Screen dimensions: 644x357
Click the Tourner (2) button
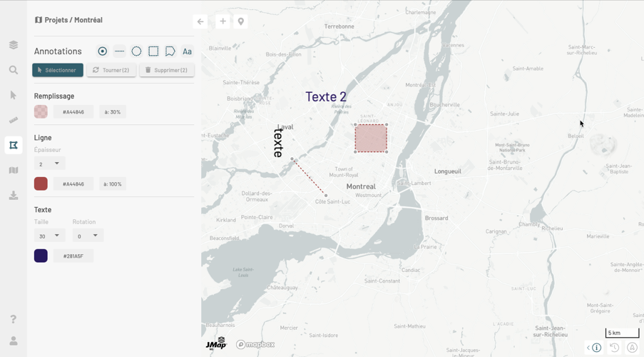[x=111, y=70]
